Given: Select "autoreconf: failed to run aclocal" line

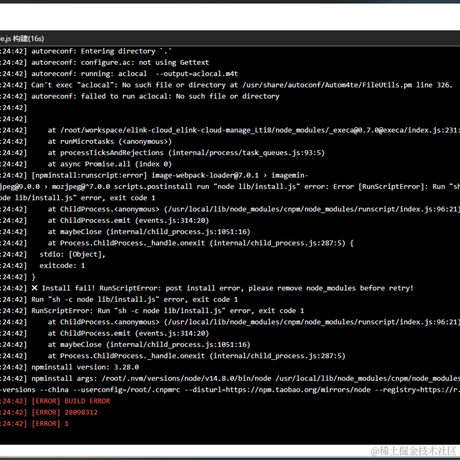Looking at the screenshot, I should coord(140,97).
